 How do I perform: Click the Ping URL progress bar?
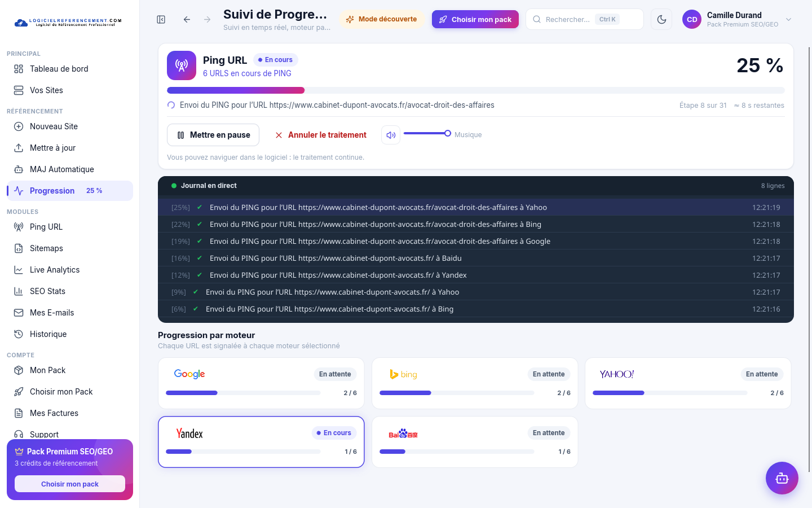475,90
